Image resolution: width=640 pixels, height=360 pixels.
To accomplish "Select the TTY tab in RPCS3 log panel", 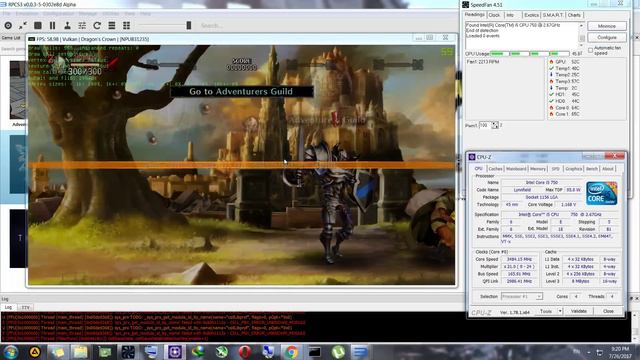I will point(25,307).
